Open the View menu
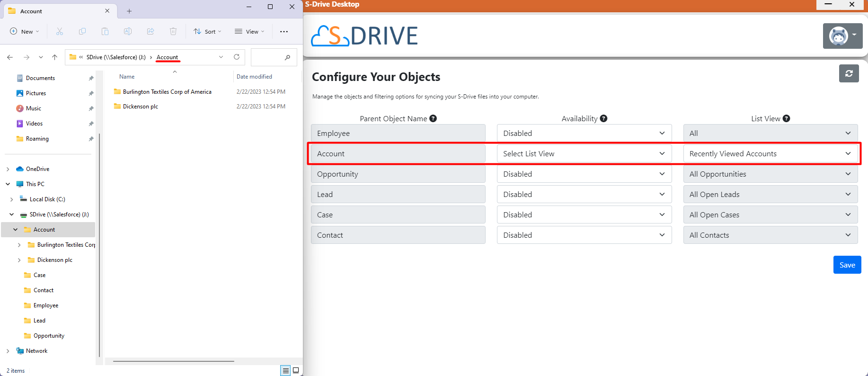 click(x=249, y=32)
